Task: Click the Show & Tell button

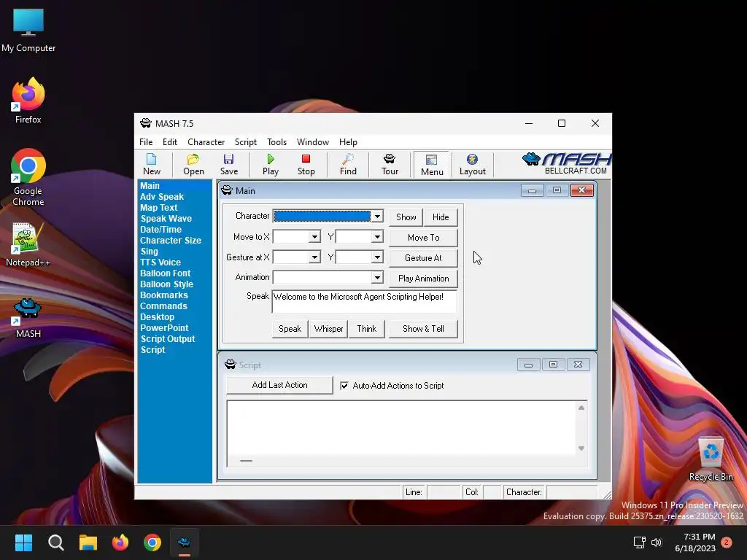Action: (x=423, y=329)
